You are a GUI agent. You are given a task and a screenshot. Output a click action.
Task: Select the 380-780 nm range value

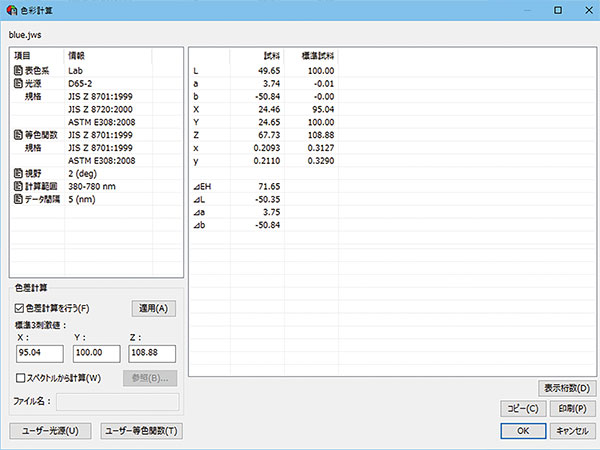pos(92,186)
